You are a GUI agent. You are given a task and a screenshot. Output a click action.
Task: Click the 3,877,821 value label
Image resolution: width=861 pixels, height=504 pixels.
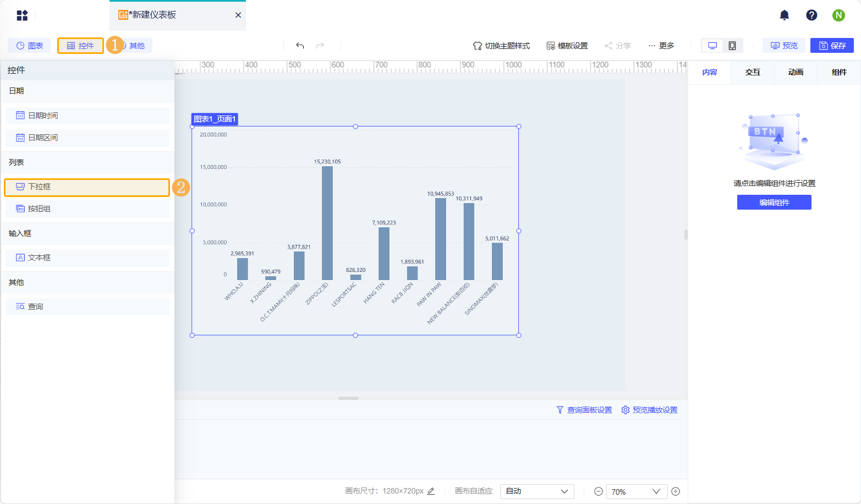click(x=299, y=247)
